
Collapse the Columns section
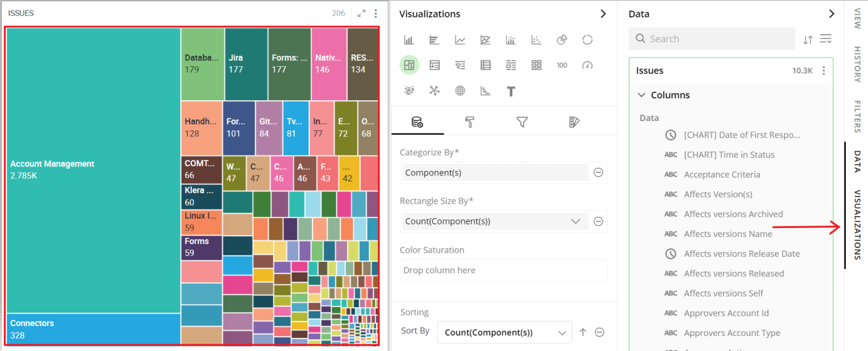(641, 95)
